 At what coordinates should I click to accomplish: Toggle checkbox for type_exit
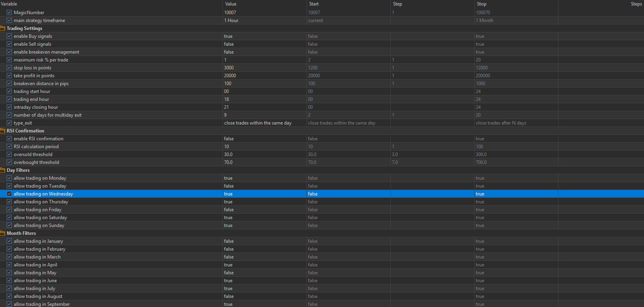(x=9, y=123)
